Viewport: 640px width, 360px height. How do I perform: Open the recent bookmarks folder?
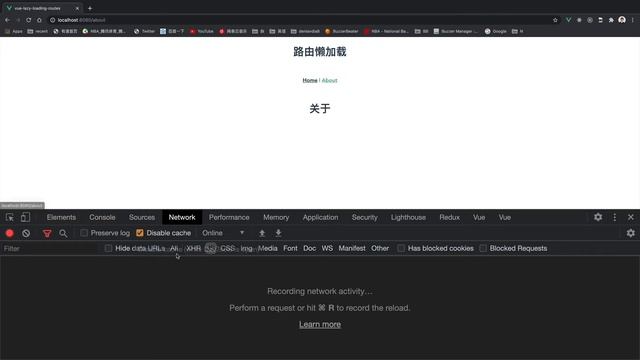38,31
